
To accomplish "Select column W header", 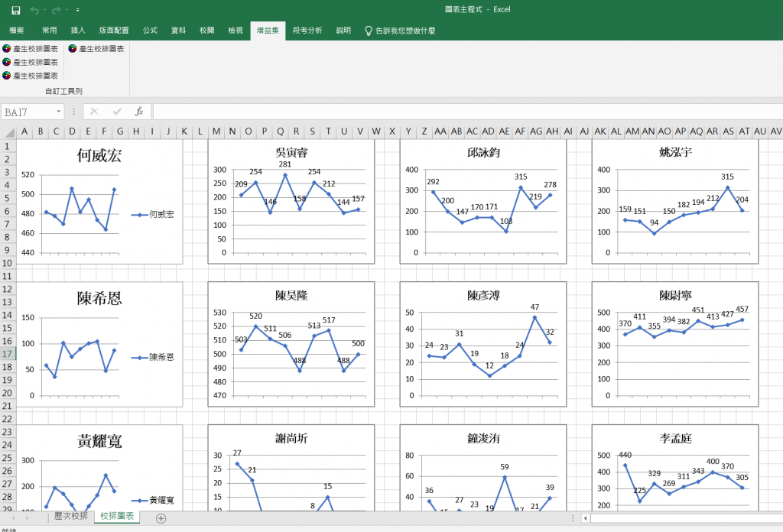I will pyautogui.click(x=376, y=131).
